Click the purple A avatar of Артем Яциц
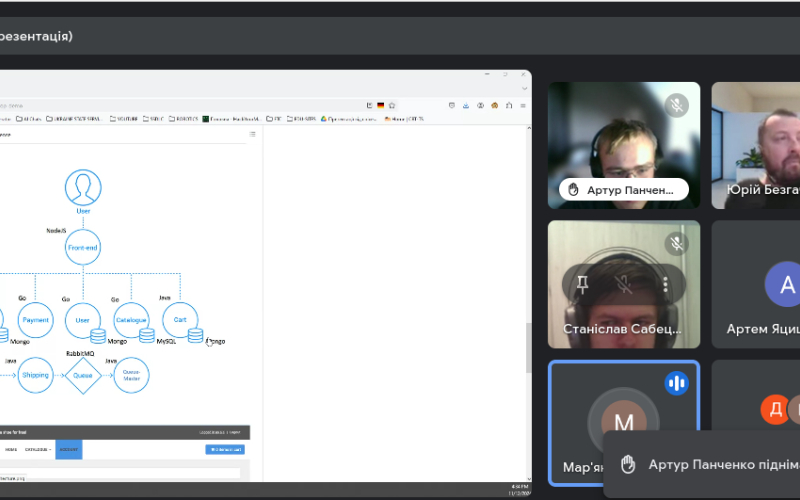Screen dimensions: 800x500 [786, 284]
